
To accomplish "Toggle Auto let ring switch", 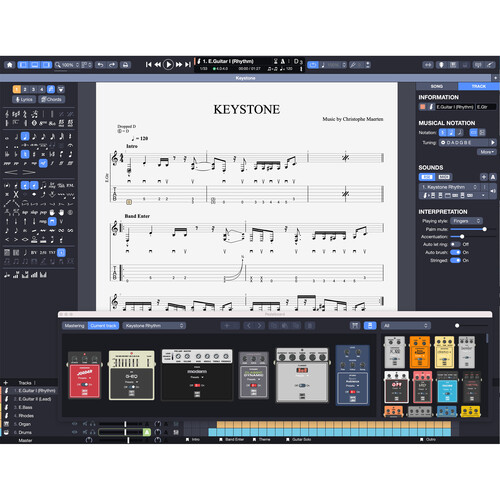I will (x=455, y=244).
